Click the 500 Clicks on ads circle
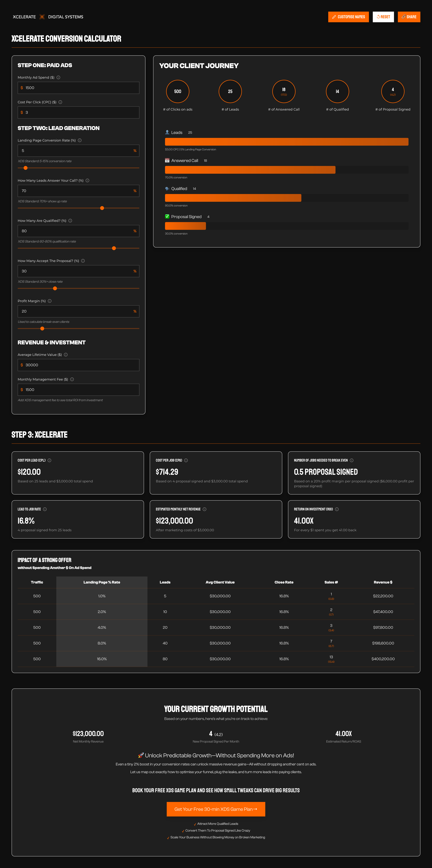 (x=178, y=91)
